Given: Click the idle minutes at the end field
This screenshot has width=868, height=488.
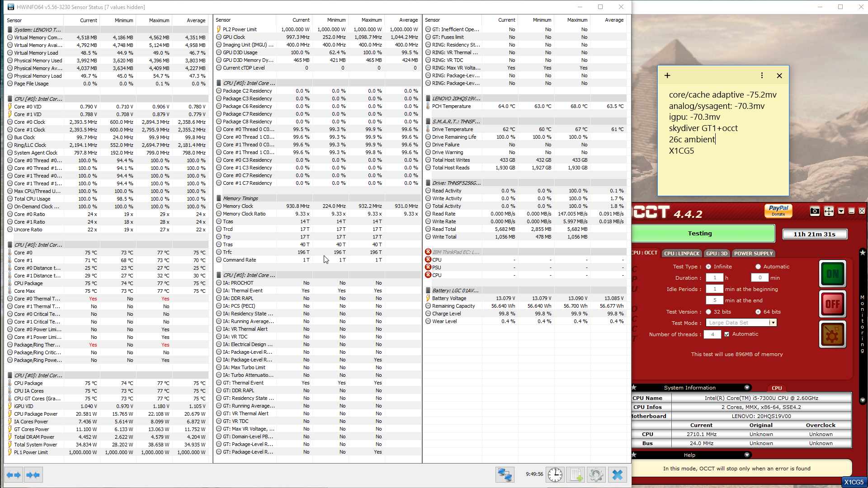Looking at the screenshot, I should pyautogui.click(x=715, y=300).
